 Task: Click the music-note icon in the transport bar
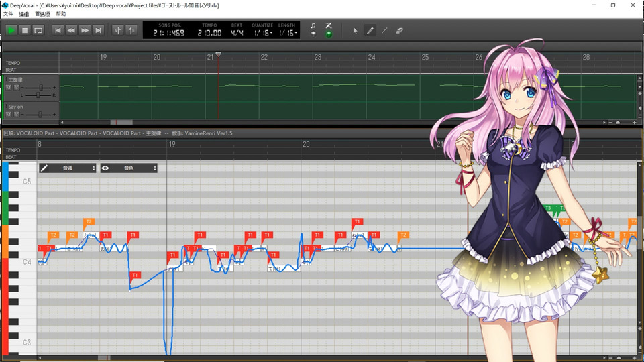[x=313, y=25]
